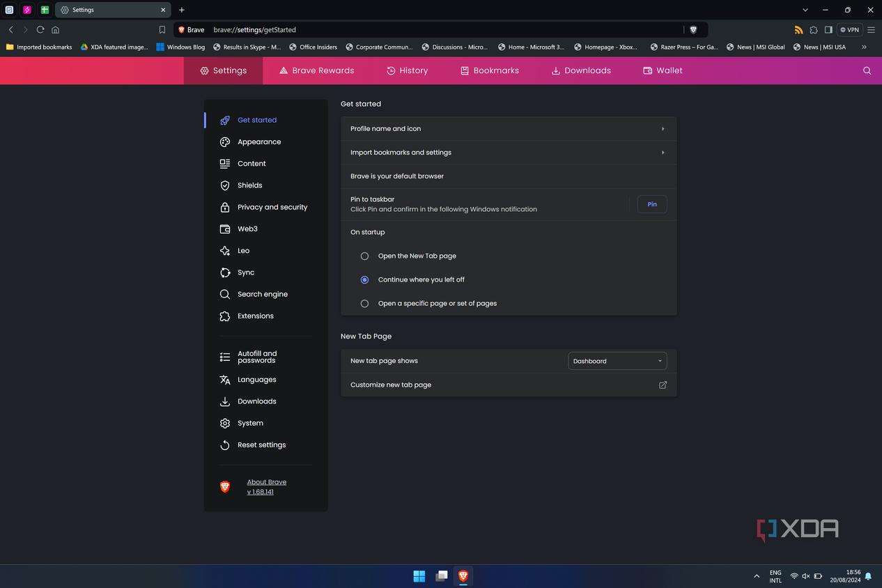
Task: Open the RSS feed toolbar icon
Action: 798,30
